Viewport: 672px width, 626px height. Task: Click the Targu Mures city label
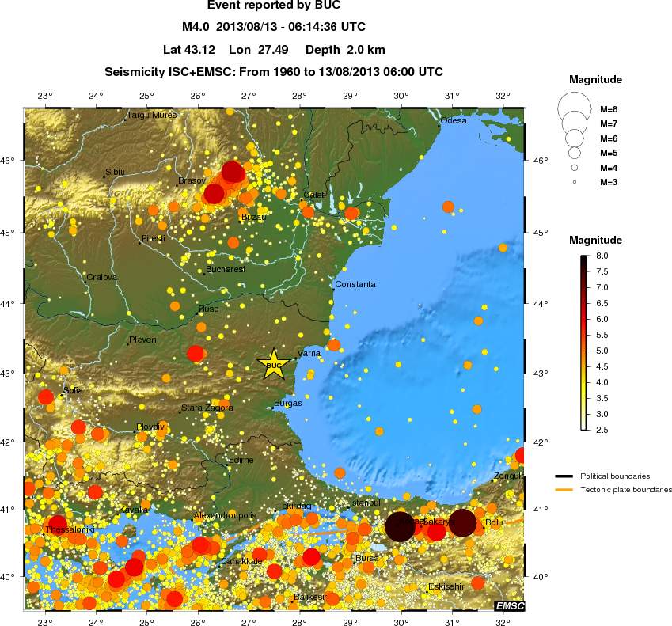[152, 115]
